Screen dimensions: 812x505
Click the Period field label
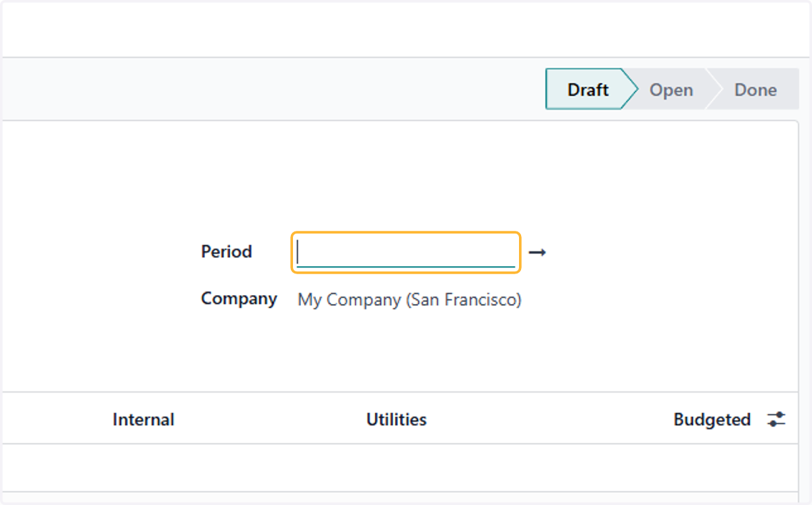(x=227, y=252)
